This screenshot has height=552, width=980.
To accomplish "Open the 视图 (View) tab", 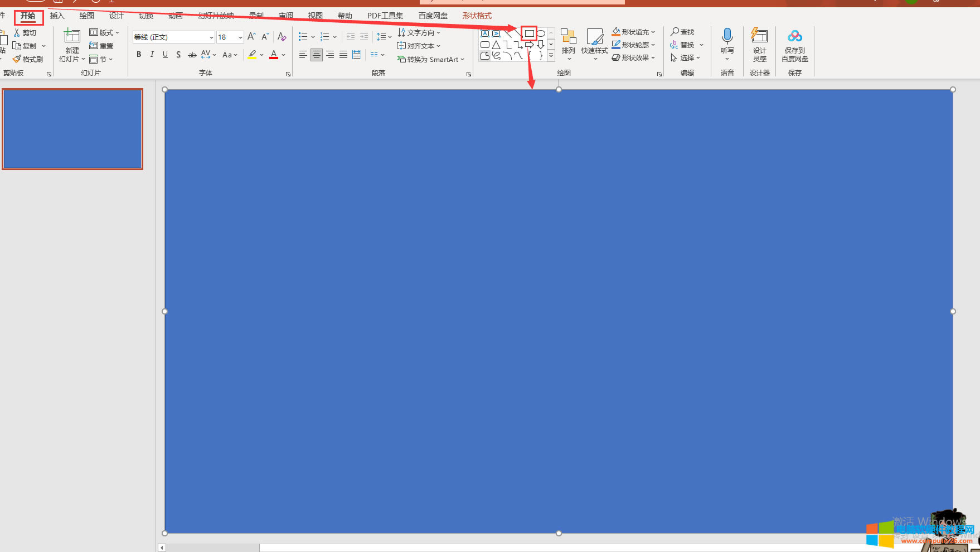I will click(x=316, y=16).
